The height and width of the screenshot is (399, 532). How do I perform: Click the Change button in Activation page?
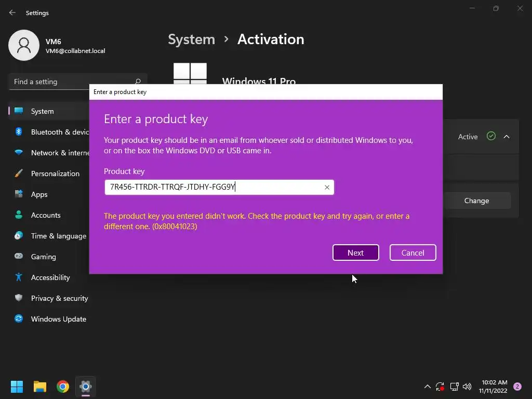pos(476,201)
